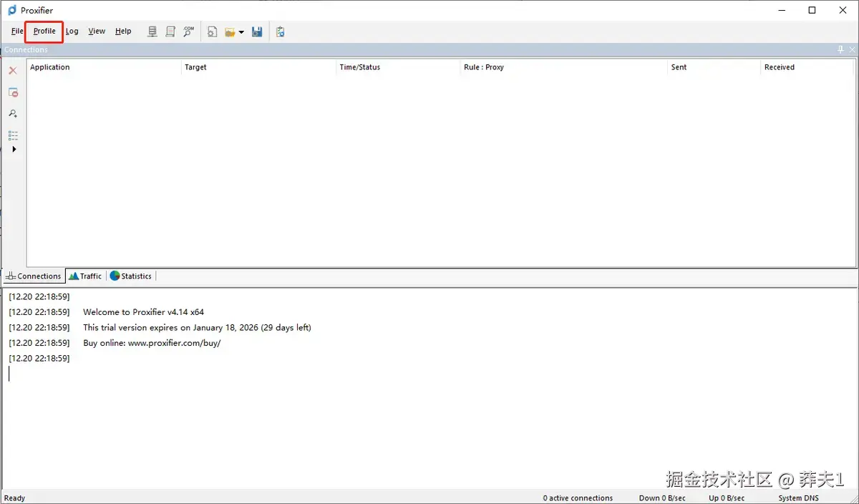Click 'Ready' status text
859x504 pixels.
[14, 498]
